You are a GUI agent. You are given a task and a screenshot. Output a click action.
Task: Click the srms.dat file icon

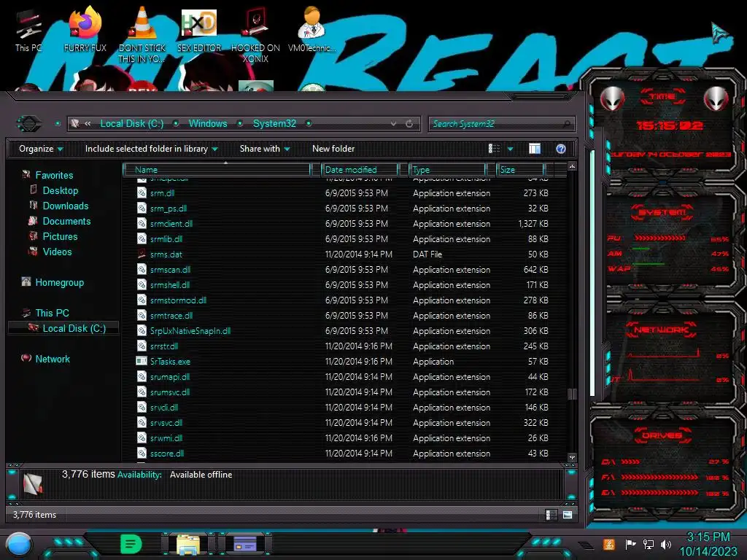coord(142,254)
